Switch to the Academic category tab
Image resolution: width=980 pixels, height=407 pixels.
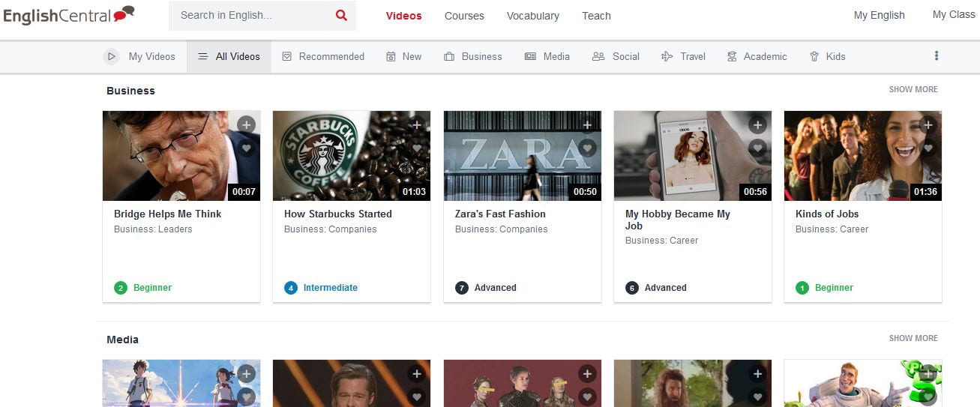tap(757, 56)
